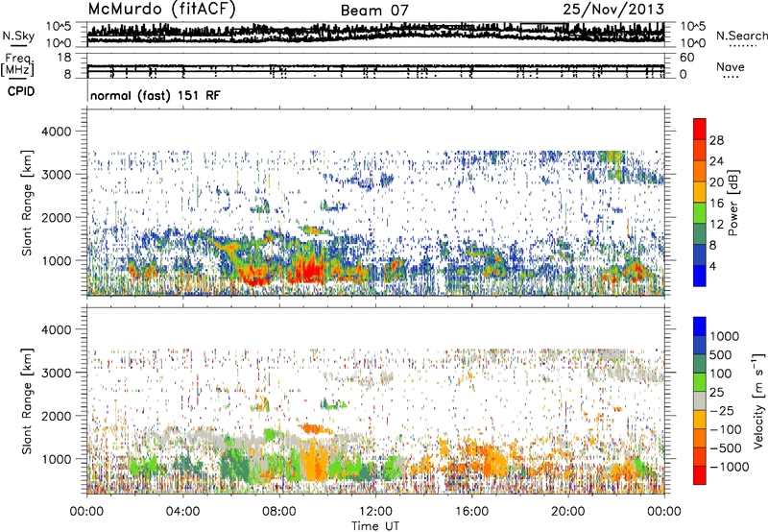Click the power panel 'Slant Range [km]' label

tap(27, 203)
